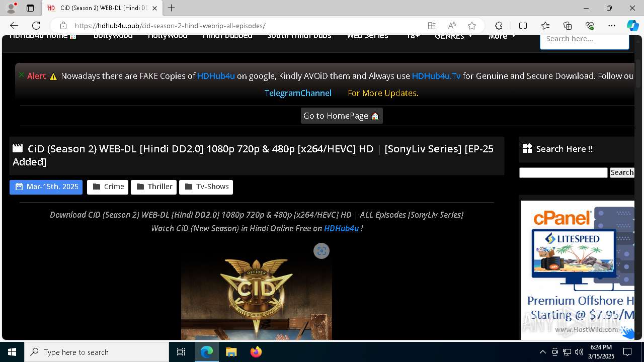
Task: Show hidden system tray icons
Action: pyautogui.click(x=542, y=352)
